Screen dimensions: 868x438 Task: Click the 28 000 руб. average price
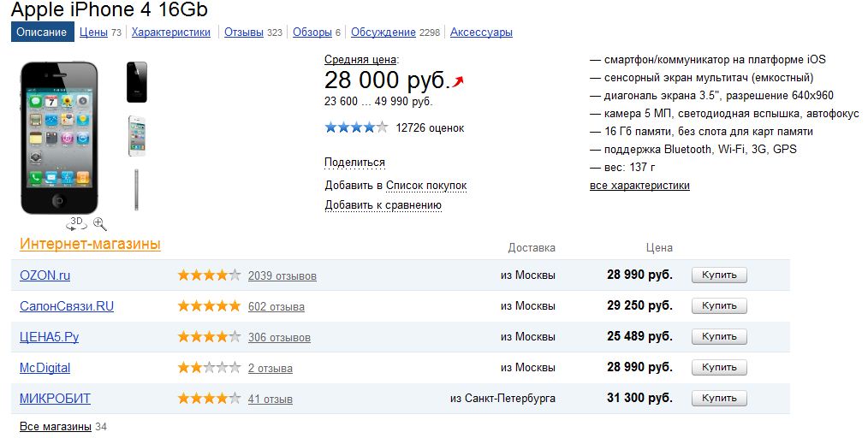point(386,80)
